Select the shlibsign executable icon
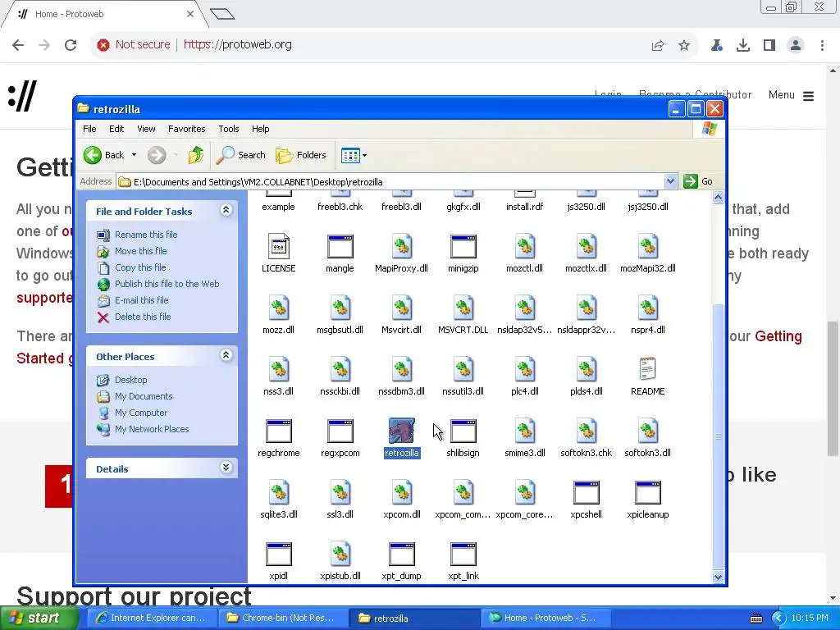Screen dimensions: 840x630 pyautogui.click(x=463, y=431)
